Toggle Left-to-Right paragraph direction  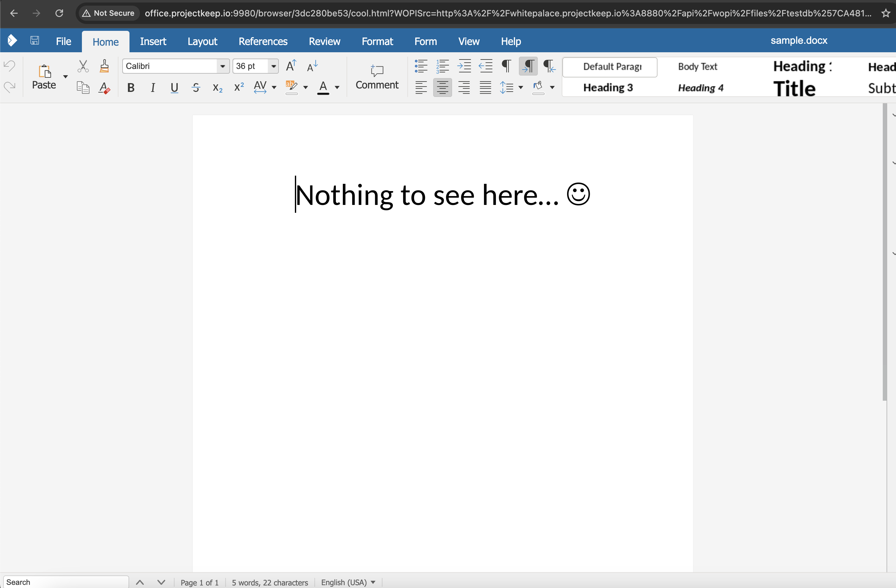click(528, 66)
